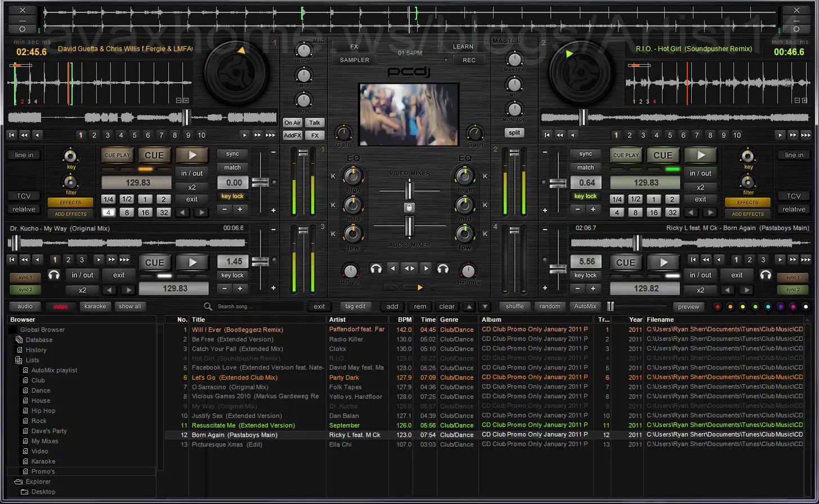Click the deck 1 waveform zoom-out minus icon

[179, 101]
